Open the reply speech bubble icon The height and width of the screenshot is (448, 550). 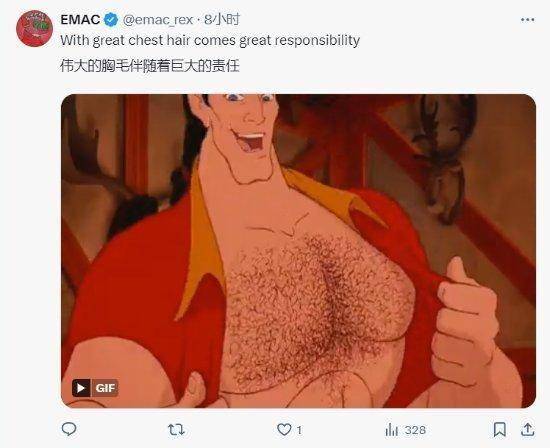click(x=69, y=429)
